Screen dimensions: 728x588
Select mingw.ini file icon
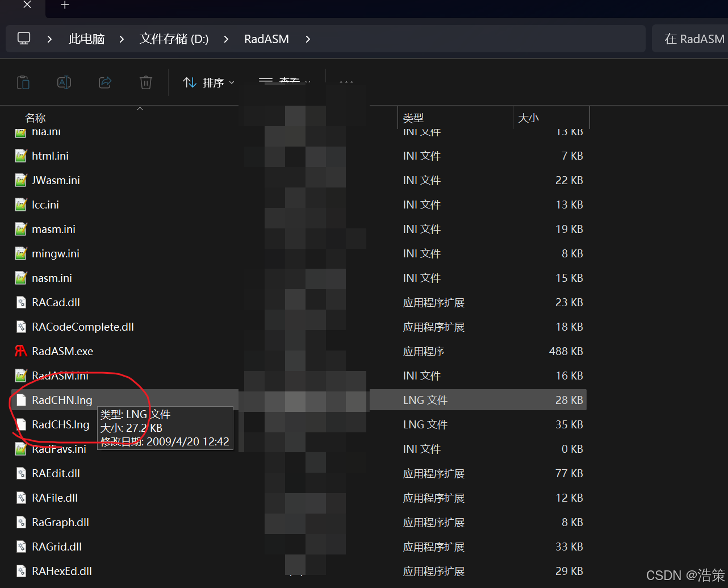point(21,253)
